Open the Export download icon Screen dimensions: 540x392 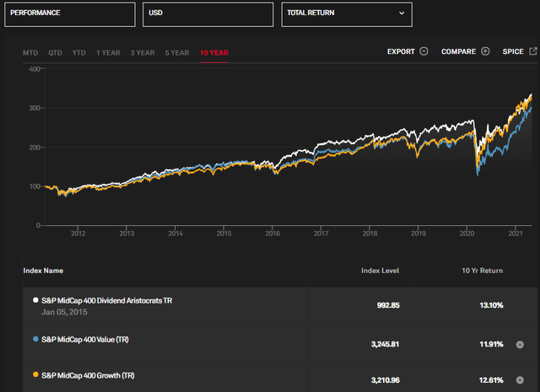[x=424, y=51]
